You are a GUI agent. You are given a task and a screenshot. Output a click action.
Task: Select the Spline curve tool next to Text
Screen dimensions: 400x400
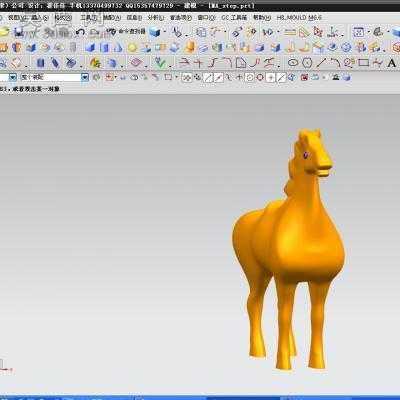click(x=377, y=62)
